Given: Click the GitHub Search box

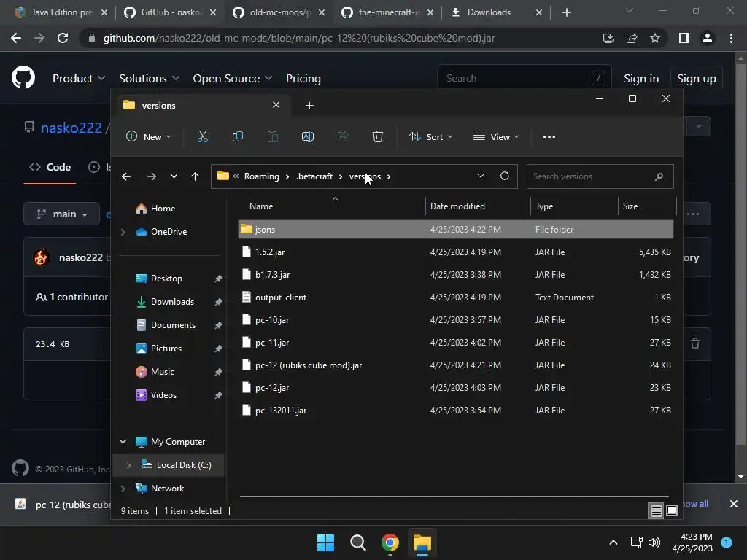Looking at the screenshot, I should [524, 78].
